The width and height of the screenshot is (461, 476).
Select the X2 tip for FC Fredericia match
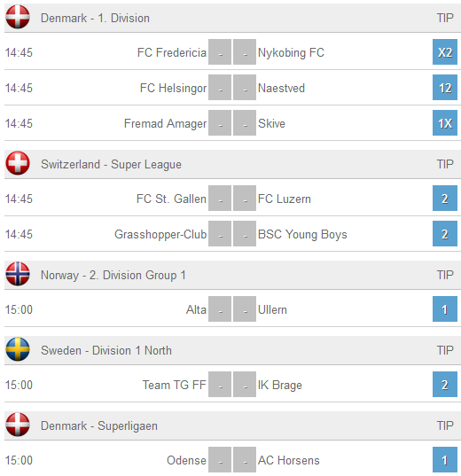445,52
